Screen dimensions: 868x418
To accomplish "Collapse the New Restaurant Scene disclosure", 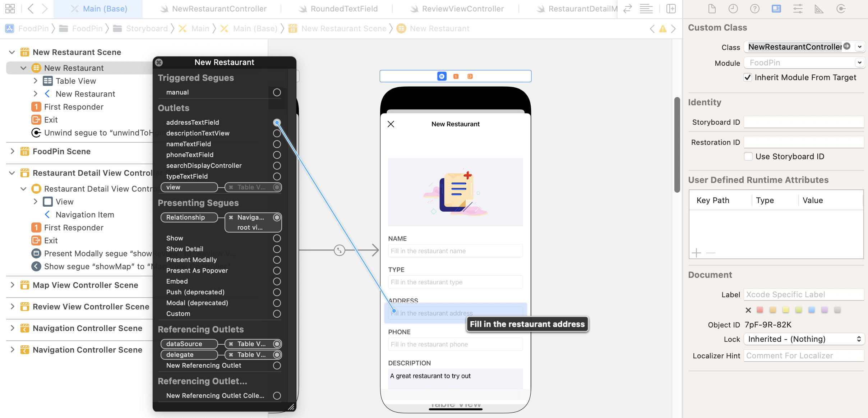I will [x=12, y=52].
